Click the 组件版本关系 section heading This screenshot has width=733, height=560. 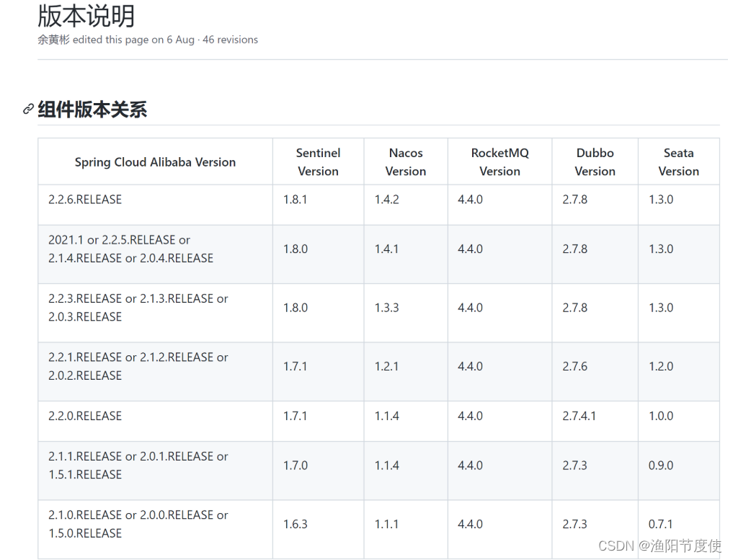(x=92, y=110)
